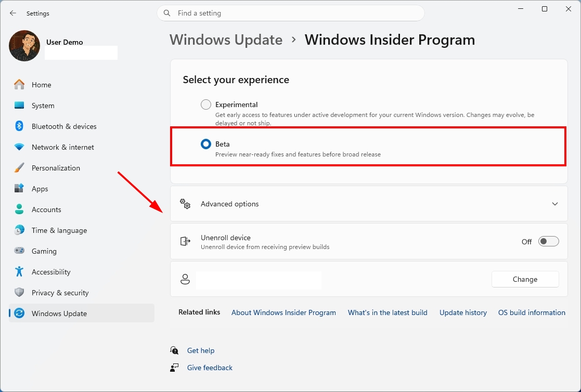This screenshot has width=581, height=392.
Task: Click the Give feedback icon
Action: (x=174, y=367)
